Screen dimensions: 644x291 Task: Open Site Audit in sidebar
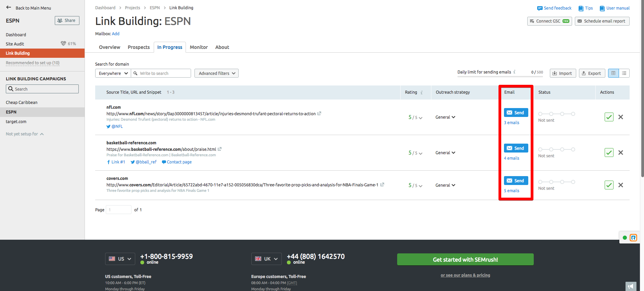point(15,44)
